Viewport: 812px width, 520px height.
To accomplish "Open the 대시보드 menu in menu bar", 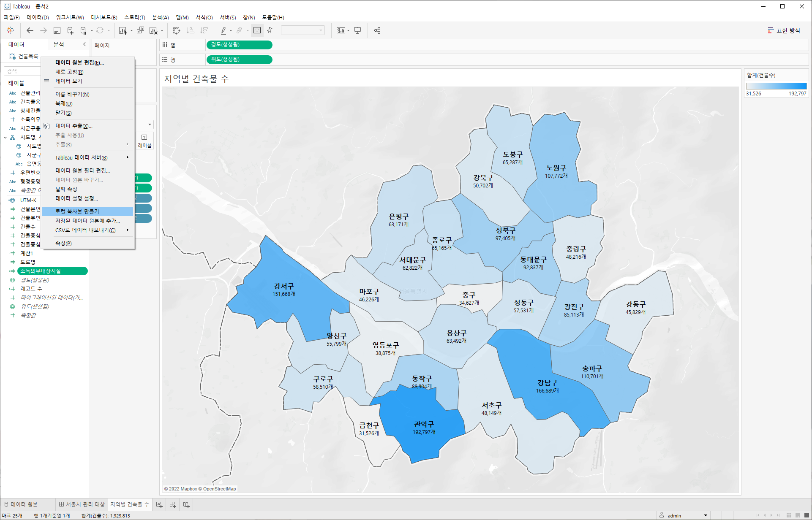I will pyautogui.click(x=104, y=17).
